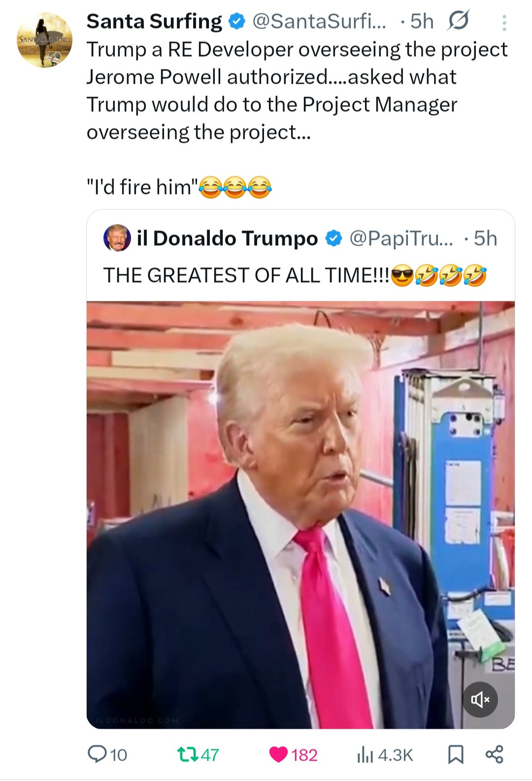Open the main tweet text body
This screenshot has height=781, width=532.
(296, 91)
